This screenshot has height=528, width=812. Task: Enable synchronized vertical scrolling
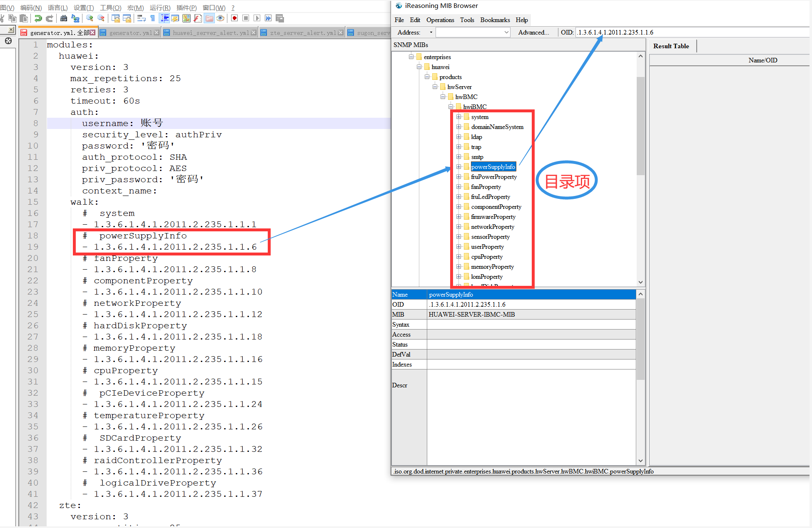[x=116, y=18]
